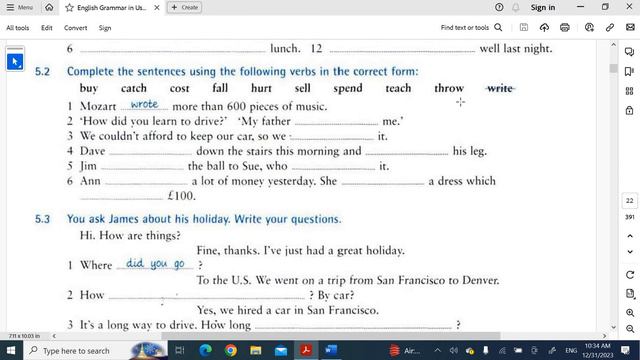Image resolution: width=640 pixels, height=360 pixels.
Task: Open the bookmarks panel icon
Action: coord(629,71)
